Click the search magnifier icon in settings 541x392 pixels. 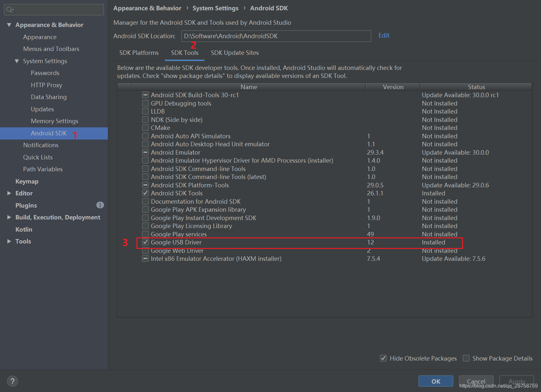10,10
